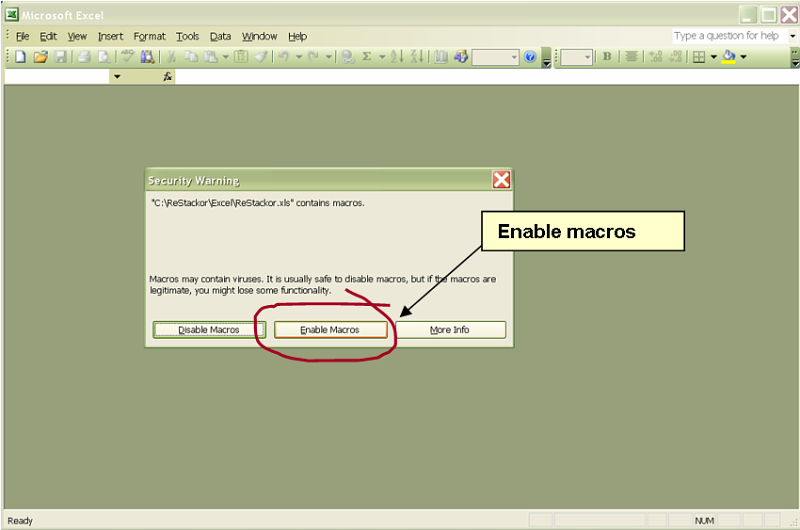The image size is (800, 530).
Task: Click the Spelling check ABC icon
Action: (x=127, y=57)
